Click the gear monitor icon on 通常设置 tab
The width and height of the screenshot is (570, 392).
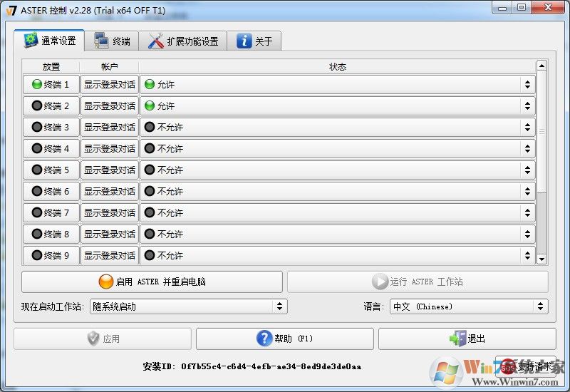(x=31, y=40)
